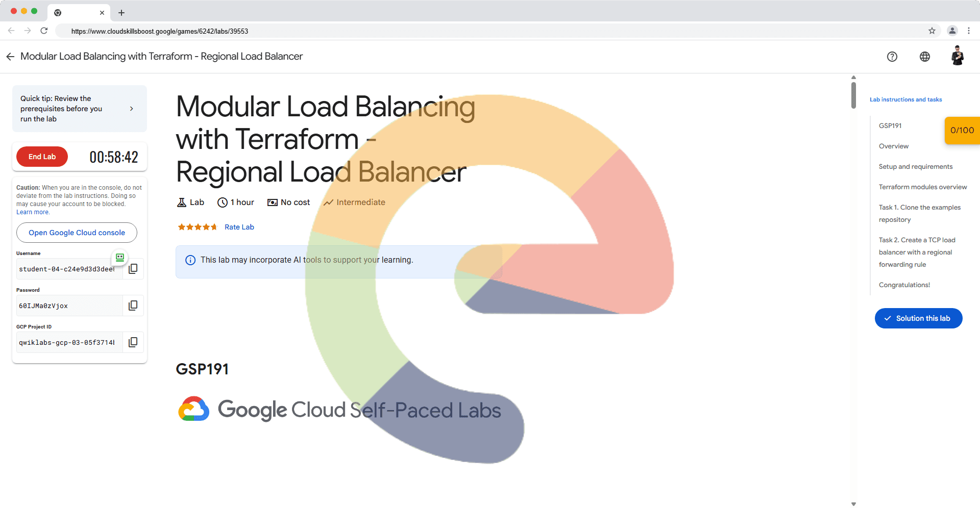Reload the page in browser toolbar
The image size is (980, 508).
coord(44,31)
